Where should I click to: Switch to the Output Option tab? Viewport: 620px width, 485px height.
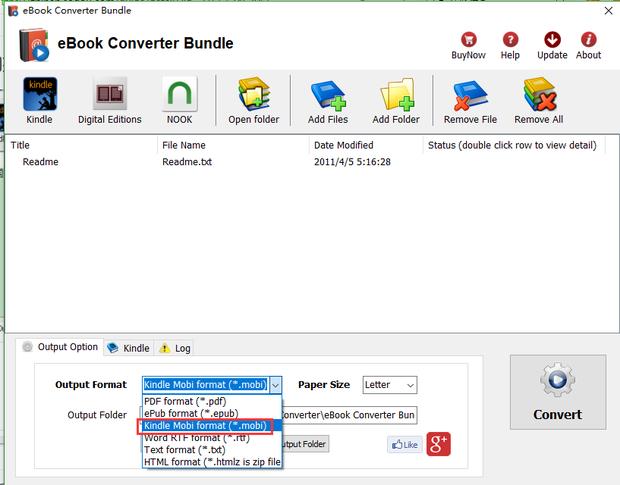(60, 347)
